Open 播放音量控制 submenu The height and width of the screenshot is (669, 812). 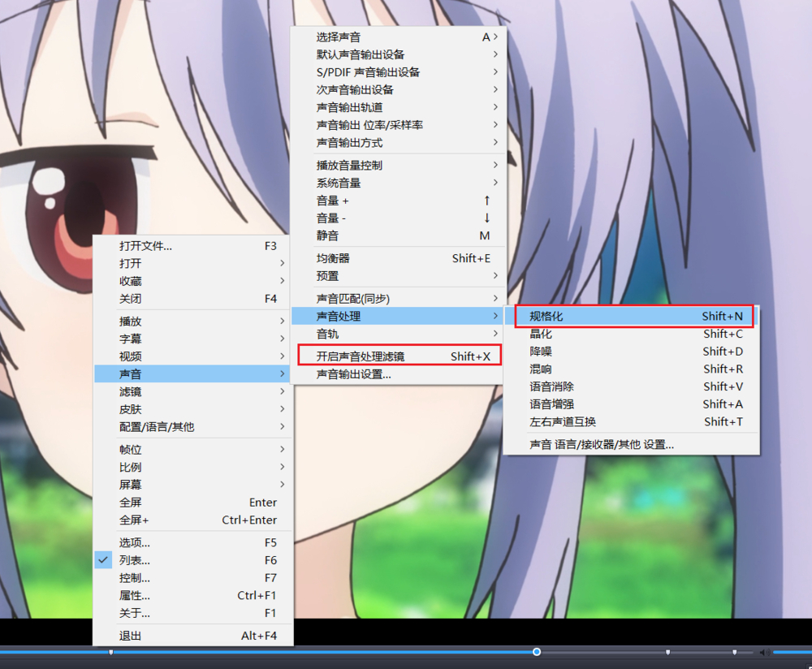[398, 166]
